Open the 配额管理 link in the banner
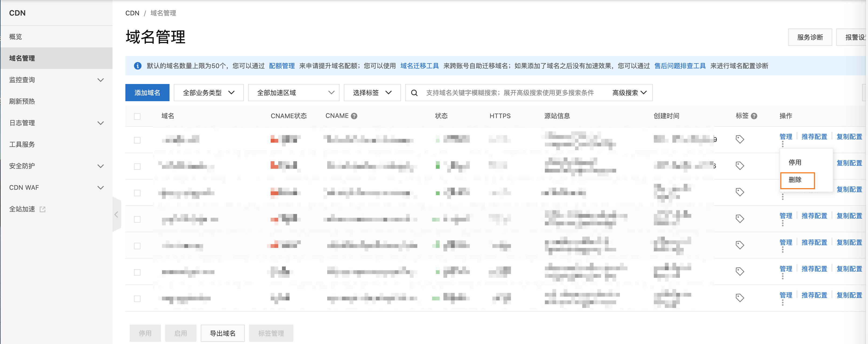 click(x=282, y=66)
